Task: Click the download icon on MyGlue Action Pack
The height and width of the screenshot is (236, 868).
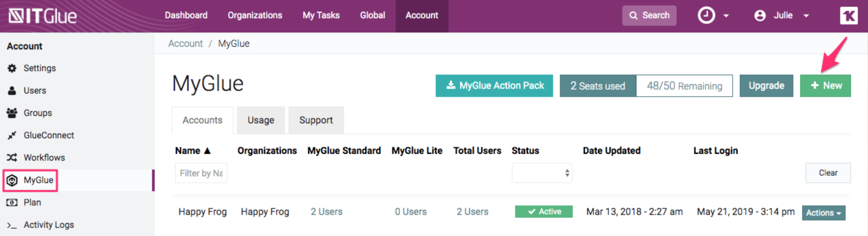Action: click(x=451, y=85)
